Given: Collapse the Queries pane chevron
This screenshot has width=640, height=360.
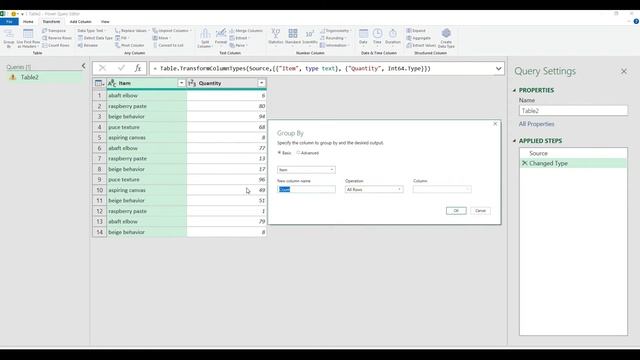Looking at the screenshot, I should click(84, 66).
